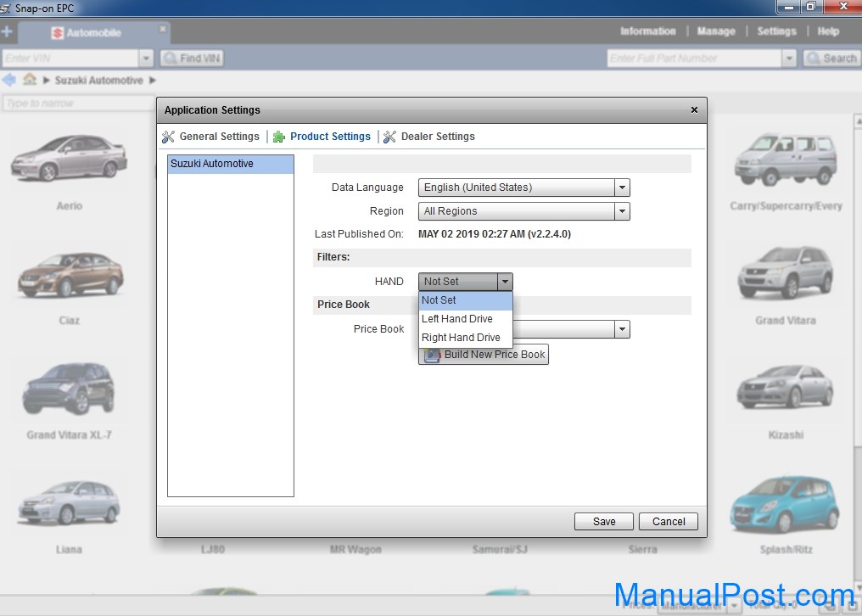
Task: Click the Save button
Action: 603,522
